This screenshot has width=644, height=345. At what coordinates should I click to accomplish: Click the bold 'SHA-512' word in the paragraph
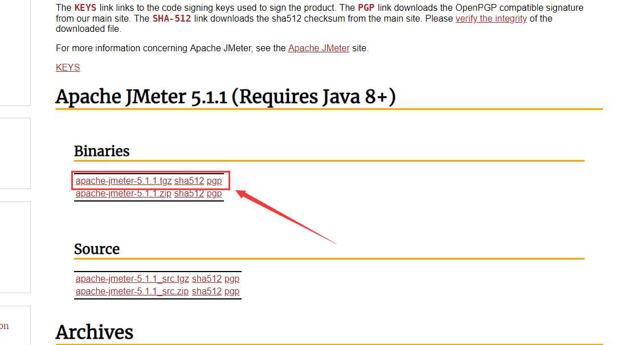(x=172, y=18)
